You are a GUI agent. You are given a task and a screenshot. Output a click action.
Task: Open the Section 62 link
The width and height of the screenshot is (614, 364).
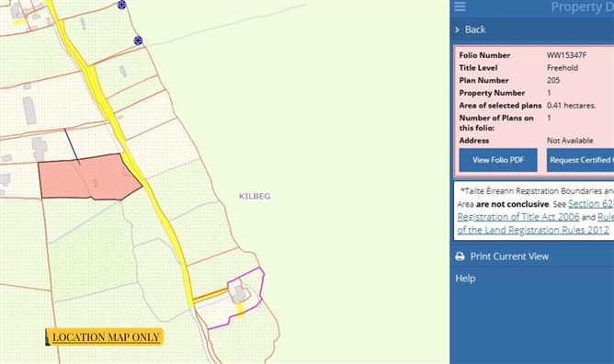click(591, 204)
